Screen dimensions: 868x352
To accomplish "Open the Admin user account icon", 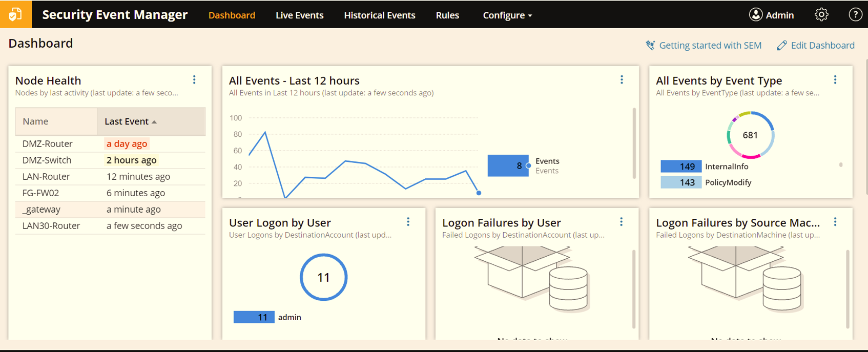I will 755,15.
